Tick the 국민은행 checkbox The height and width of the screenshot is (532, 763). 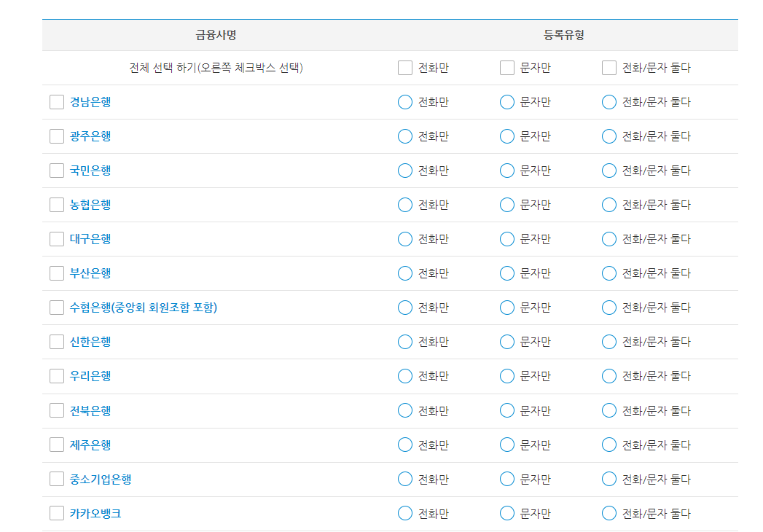pos(57,171)
